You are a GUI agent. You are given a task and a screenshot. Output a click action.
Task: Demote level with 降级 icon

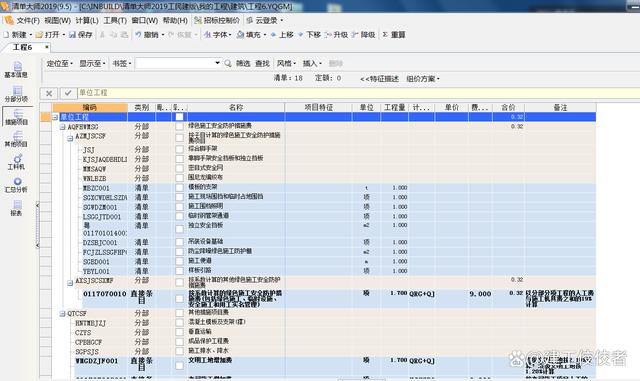point(355,35)
